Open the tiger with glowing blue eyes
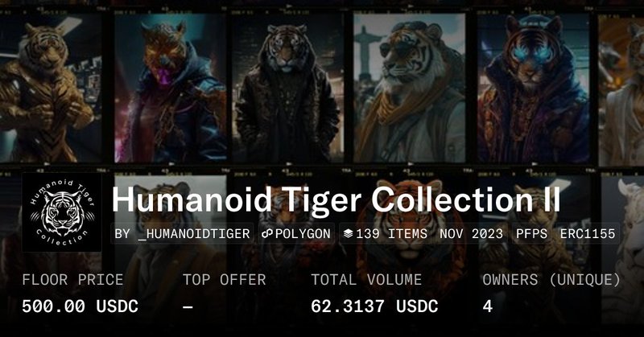 [534, 88]
